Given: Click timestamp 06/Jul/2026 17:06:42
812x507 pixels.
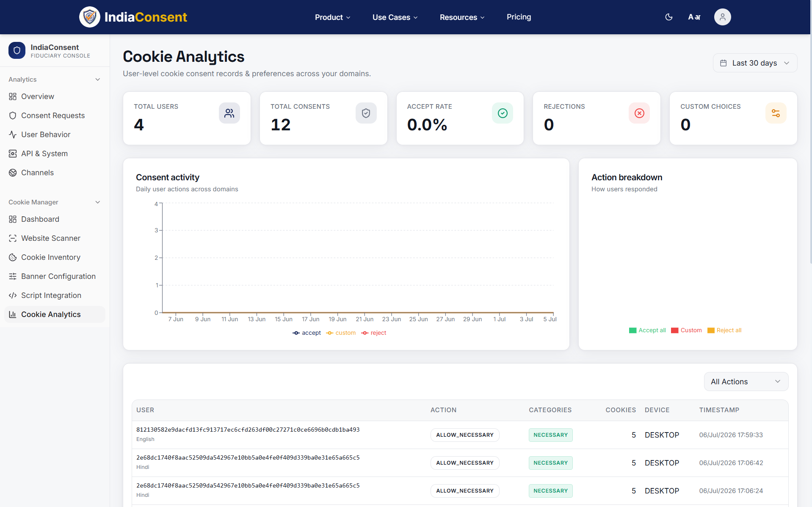Looking at the screenshot, I should pyautogui.click(x=731, y=463).
